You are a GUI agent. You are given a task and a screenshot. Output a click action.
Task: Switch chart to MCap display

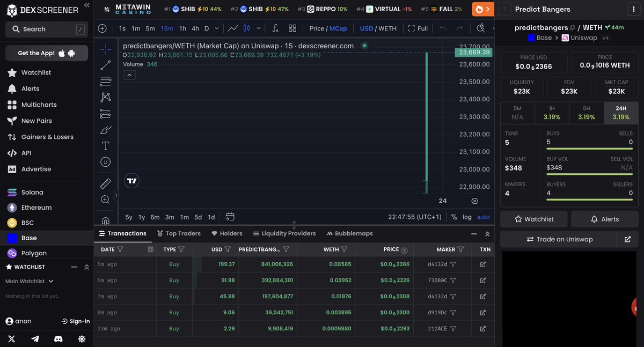coord(338,28)
